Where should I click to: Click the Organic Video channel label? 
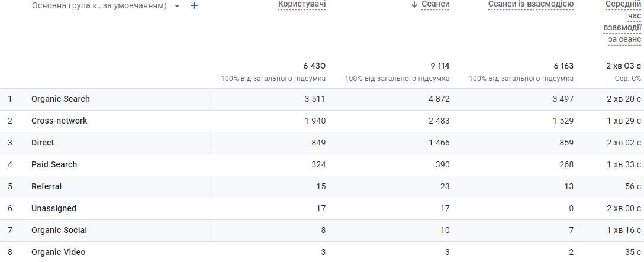tap(58, 252)
